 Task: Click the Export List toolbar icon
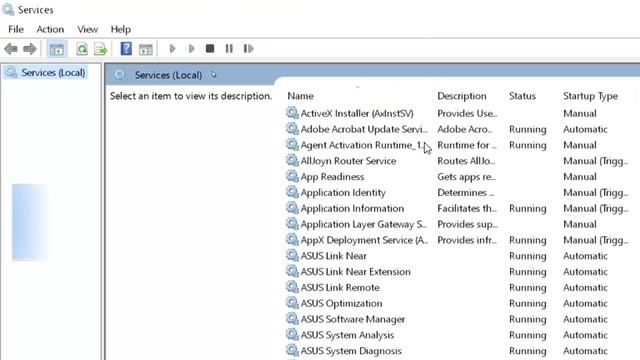[x=100, y=49]
